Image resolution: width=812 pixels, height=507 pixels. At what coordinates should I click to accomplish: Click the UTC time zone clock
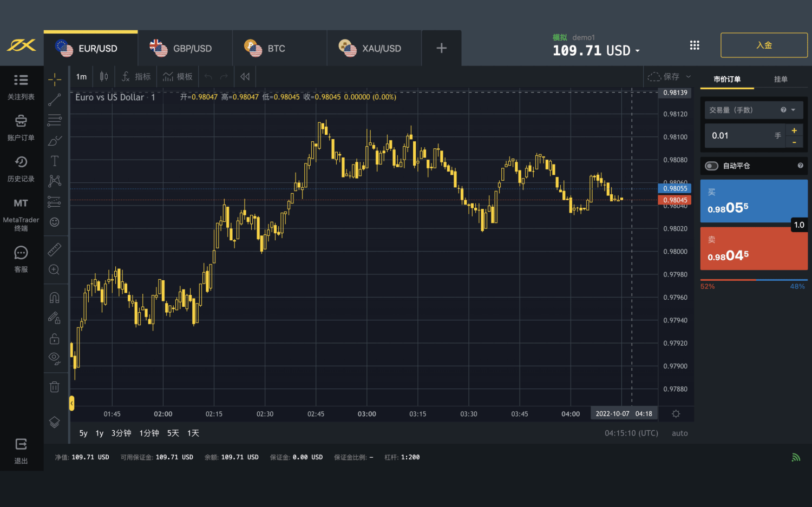(x=631, y=433)
